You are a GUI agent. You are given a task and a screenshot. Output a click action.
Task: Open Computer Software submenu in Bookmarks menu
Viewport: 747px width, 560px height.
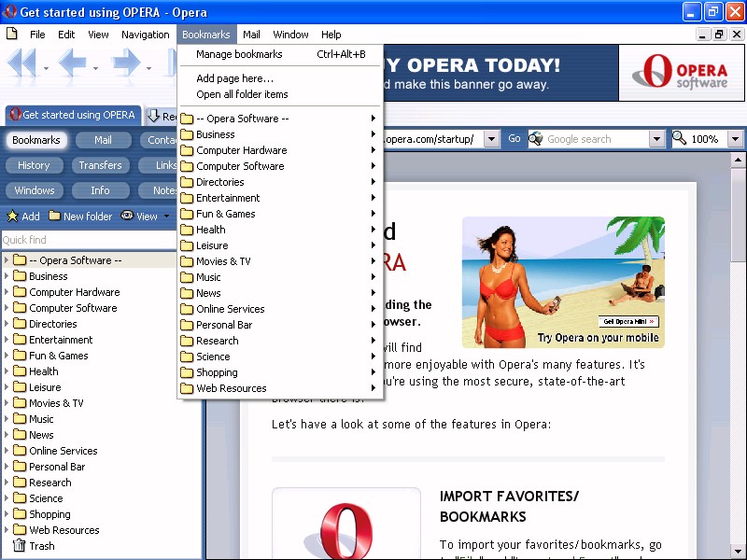click(280, 166)
